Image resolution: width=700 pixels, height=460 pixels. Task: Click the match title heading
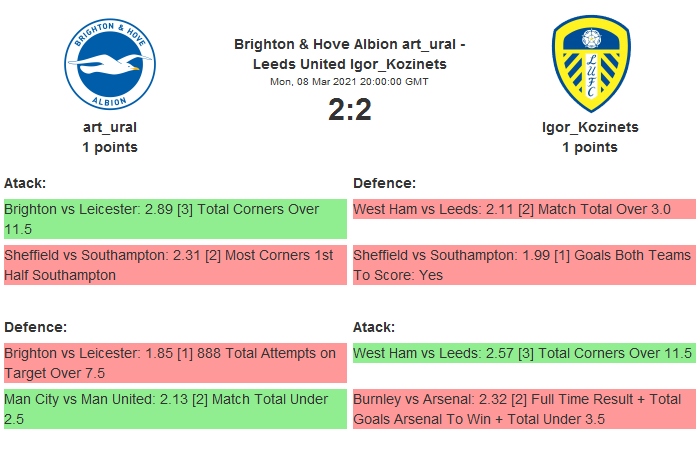click(350, 54)
